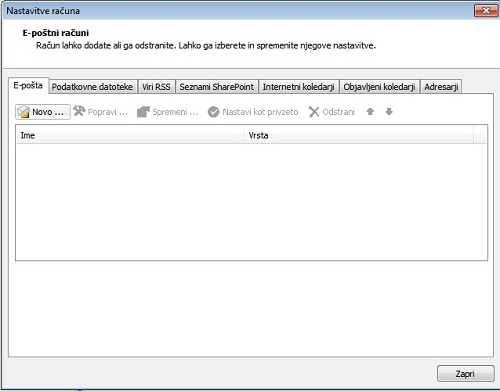Move account up with up arrow
Viewport: 500px width, 391px height.
point(370,111)
